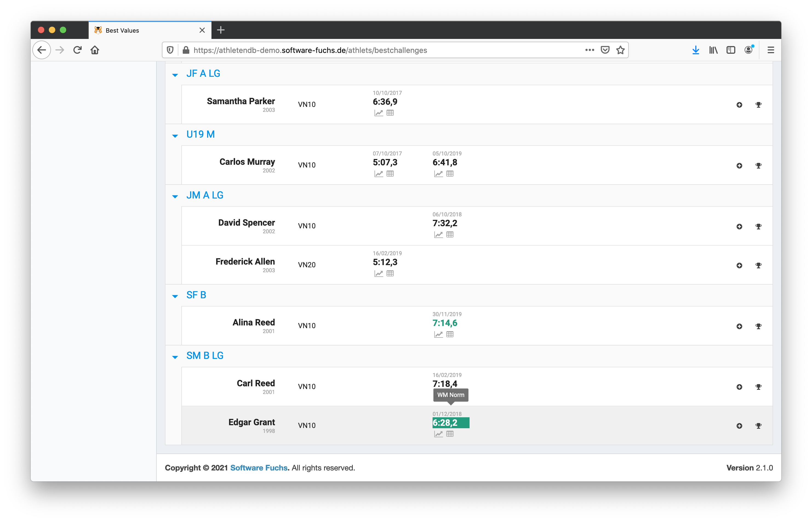812x522 pixels.
Task: Collapse the JF A LG group arrow
Action: 175,75
